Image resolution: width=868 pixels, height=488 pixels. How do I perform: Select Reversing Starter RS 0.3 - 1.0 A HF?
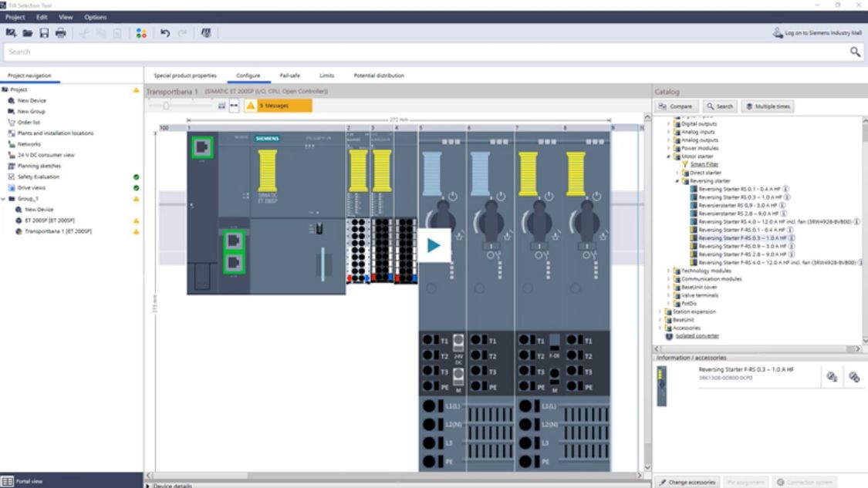pyautogui.click(x=740, y=197)
